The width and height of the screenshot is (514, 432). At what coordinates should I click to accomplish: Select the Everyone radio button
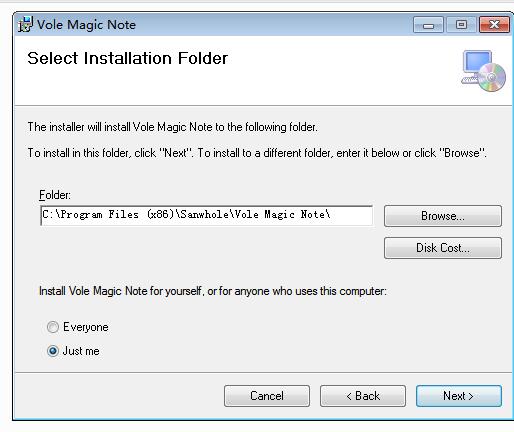[53, 327]
